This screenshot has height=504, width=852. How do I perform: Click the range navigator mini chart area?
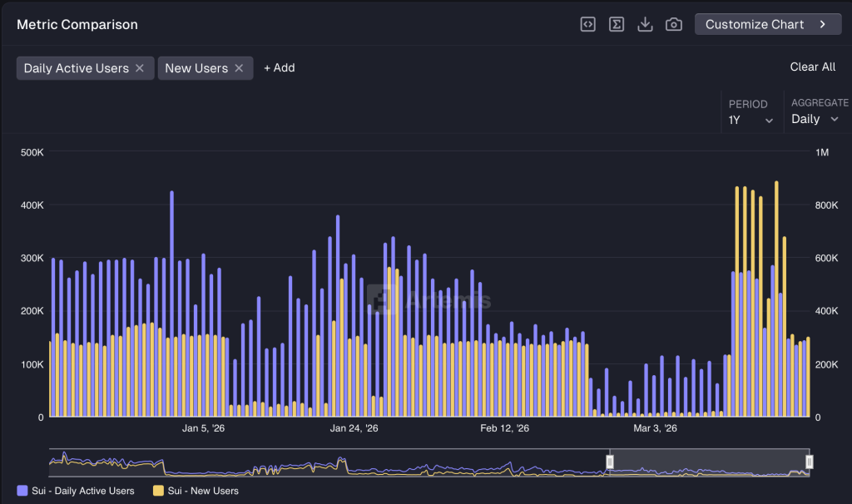333,462
